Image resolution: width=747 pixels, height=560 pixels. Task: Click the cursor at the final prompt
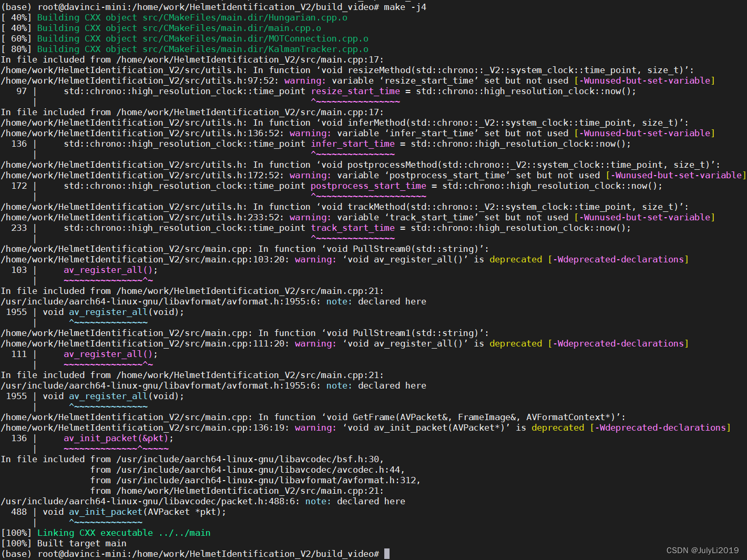[x=387, y=554]
